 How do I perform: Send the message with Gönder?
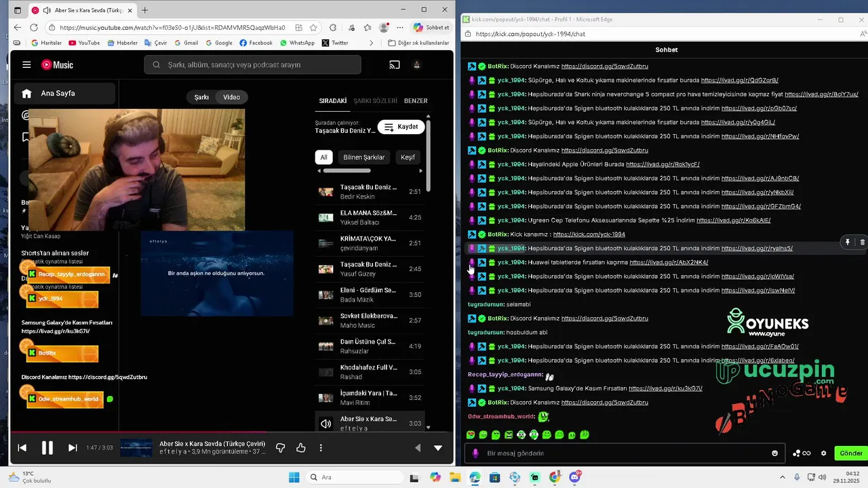pyautogui.click(x=851, y=453)
